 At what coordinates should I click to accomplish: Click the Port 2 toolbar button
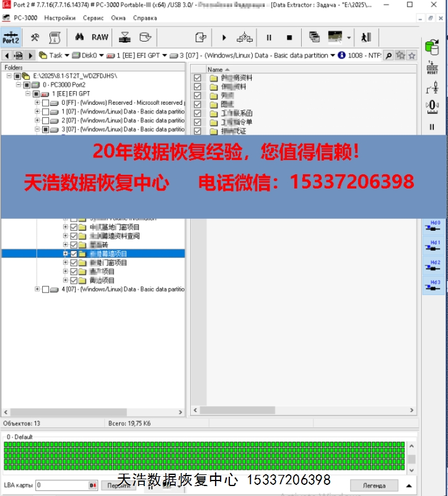[11, 37]
